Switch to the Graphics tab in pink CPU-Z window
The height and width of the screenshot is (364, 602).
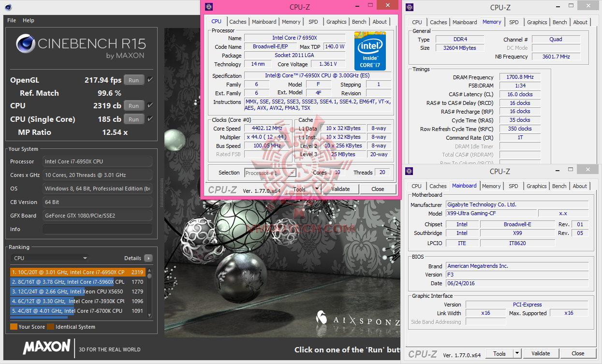pos(337,22)
